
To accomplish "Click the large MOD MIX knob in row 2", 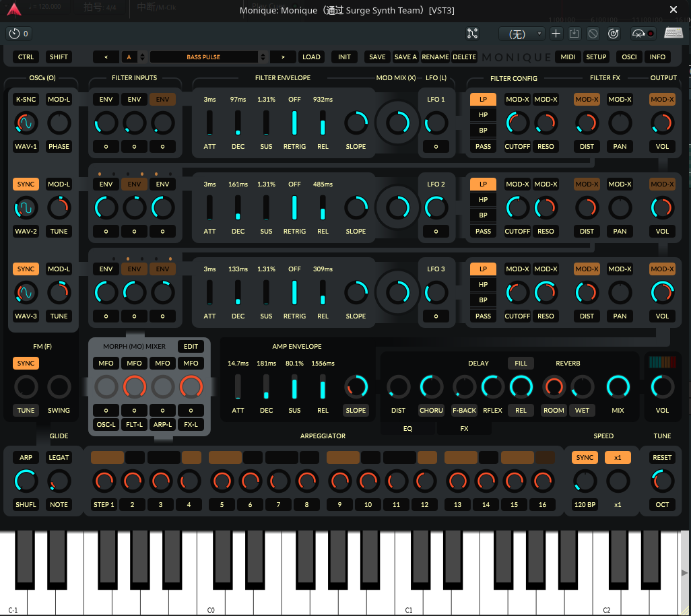I will tap(397, 208).
